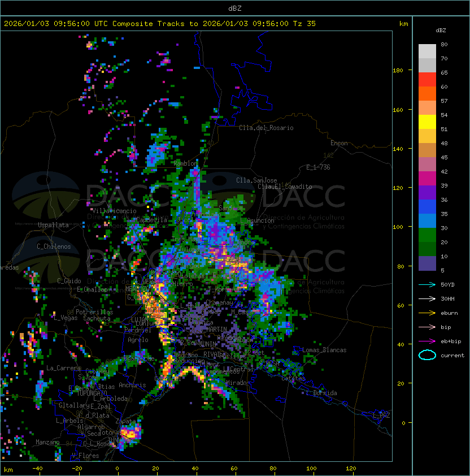The width and height of the screenshot is (470, 476).
Task: Click the 'Mirador' map label
Action: [238, 383]
